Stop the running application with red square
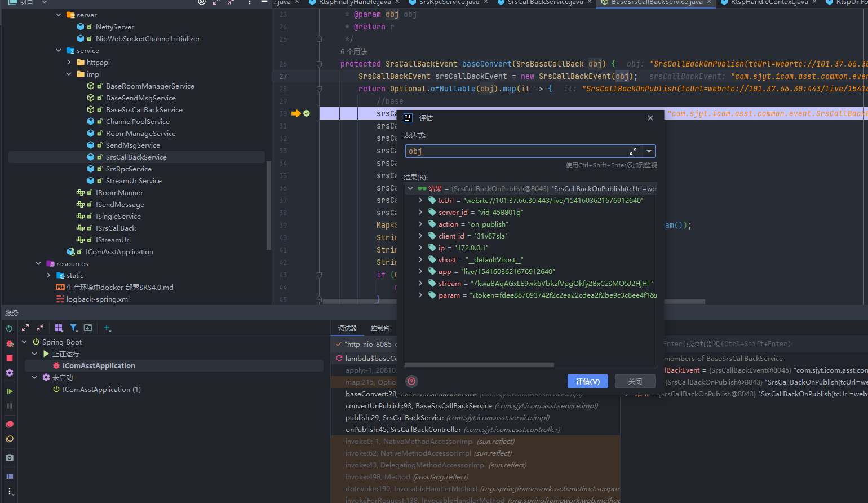The image size is (868, 503). [10, 358]
